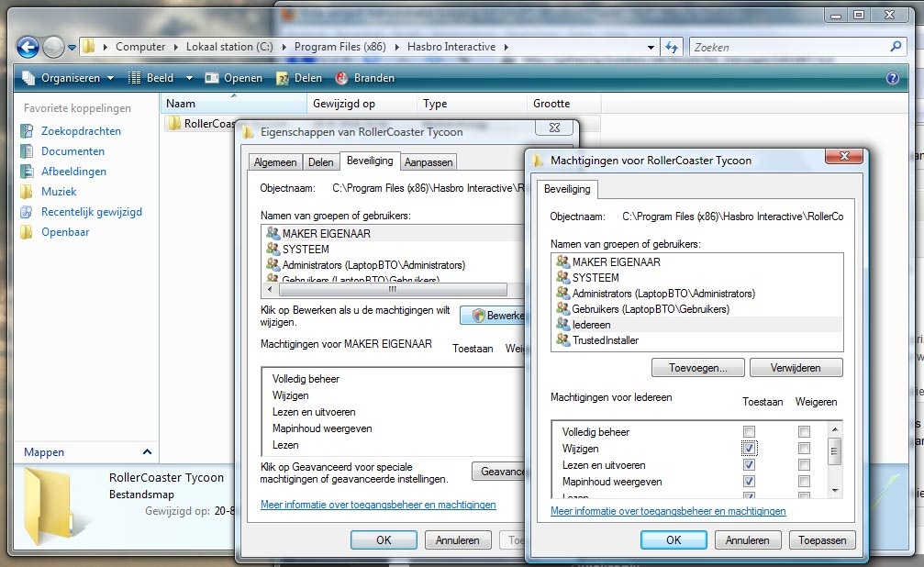Screen dimensions: 924x567
Task: Expand the arrow after Program Files (x86)
Action: tap(396, 47)
